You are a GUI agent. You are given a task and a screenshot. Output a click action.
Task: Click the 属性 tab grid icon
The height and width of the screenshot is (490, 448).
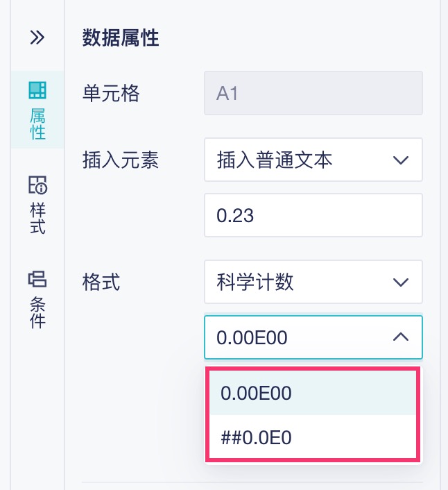pyautogui.click(x=37, y=90)
